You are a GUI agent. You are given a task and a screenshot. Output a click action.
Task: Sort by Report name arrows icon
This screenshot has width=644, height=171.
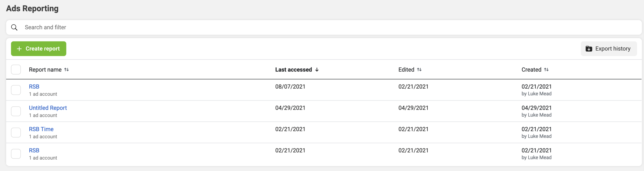click(66, 70)
